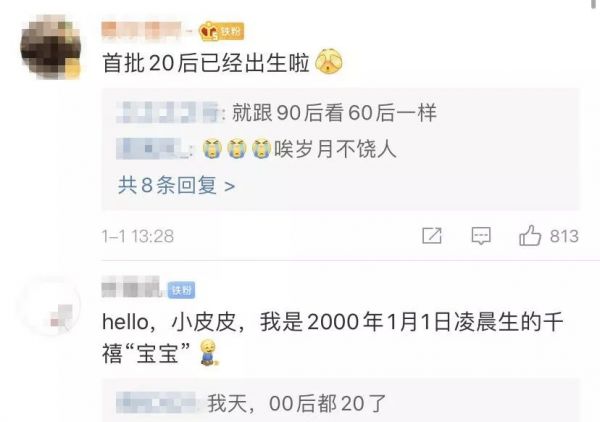The height and width of the screenshot is (422, 600).
Task: Open the first commenter's pixelated avatar
Action: pyautogui.click(x=50, y=47)
